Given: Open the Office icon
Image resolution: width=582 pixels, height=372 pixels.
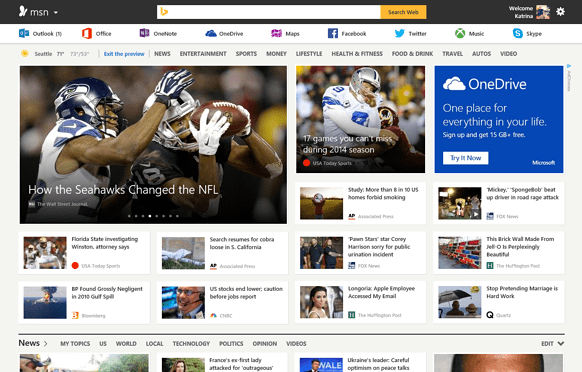Looking at the screenshot, I should point(86,33).
